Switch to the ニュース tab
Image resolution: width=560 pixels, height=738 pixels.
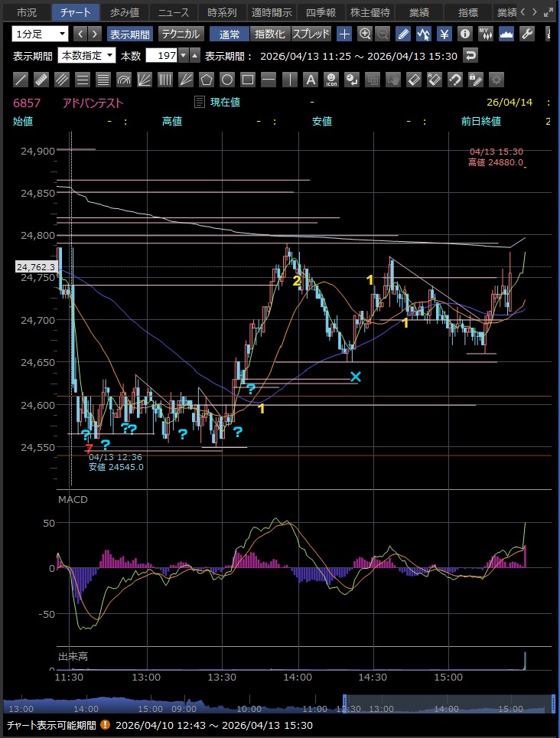[x=173, y=12]
